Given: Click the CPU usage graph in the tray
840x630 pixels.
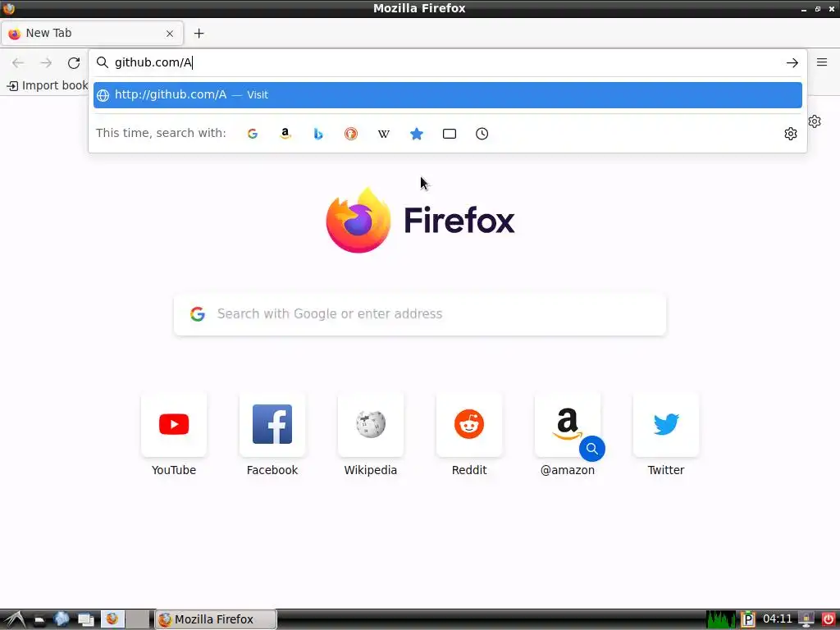Looking at the screenshot, I should pos(721,619).
